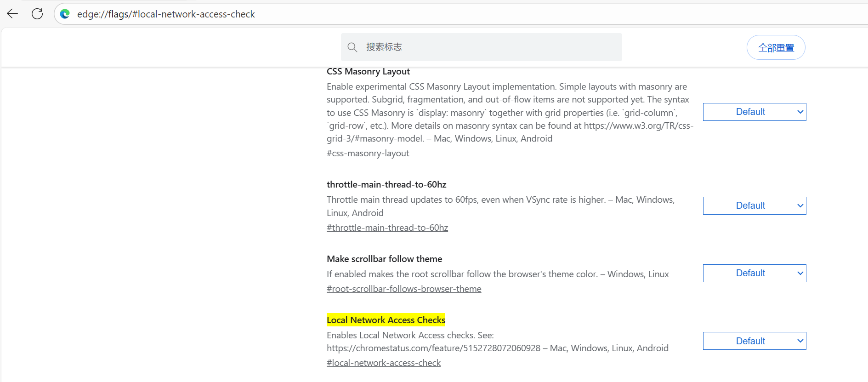
Task: Click the Edge logo in the address bar
Action: coord(65,14)
